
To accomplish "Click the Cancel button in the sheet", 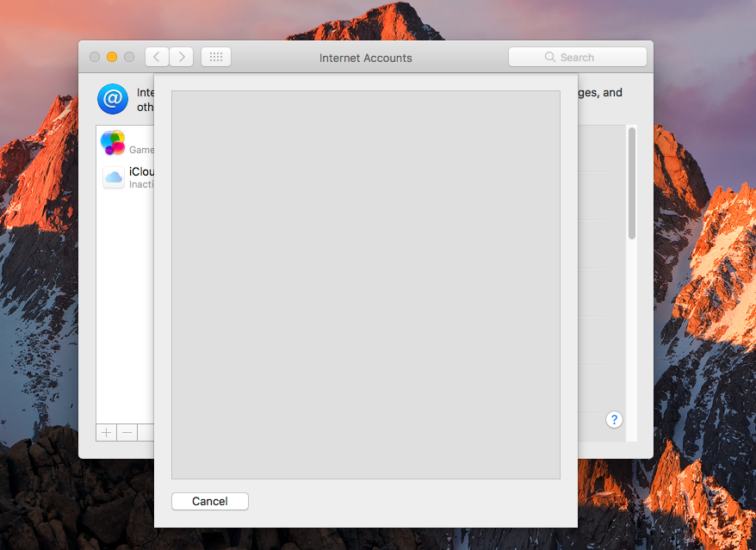I will pos(210,501).
